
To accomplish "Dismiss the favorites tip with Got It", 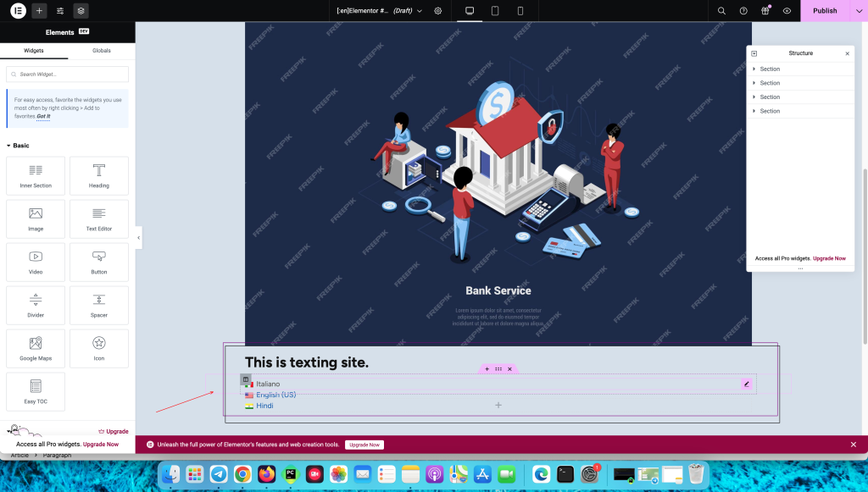I will point(43,116).
